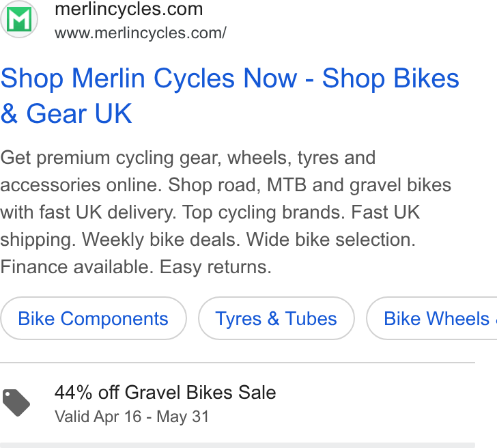Screen dimensions: 497x448
Task: Open the merlincycles.com site name
Action: pos(128,9)
